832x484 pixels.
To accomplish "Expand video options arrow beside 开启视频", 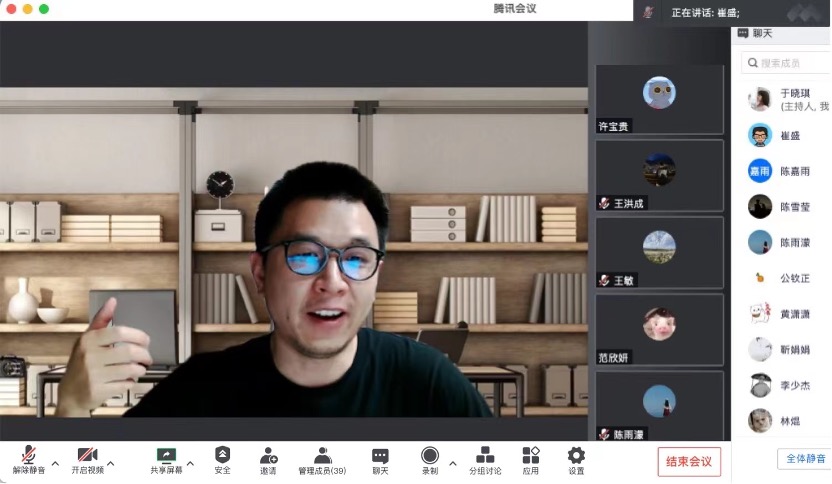I will [x=110, y=463].
